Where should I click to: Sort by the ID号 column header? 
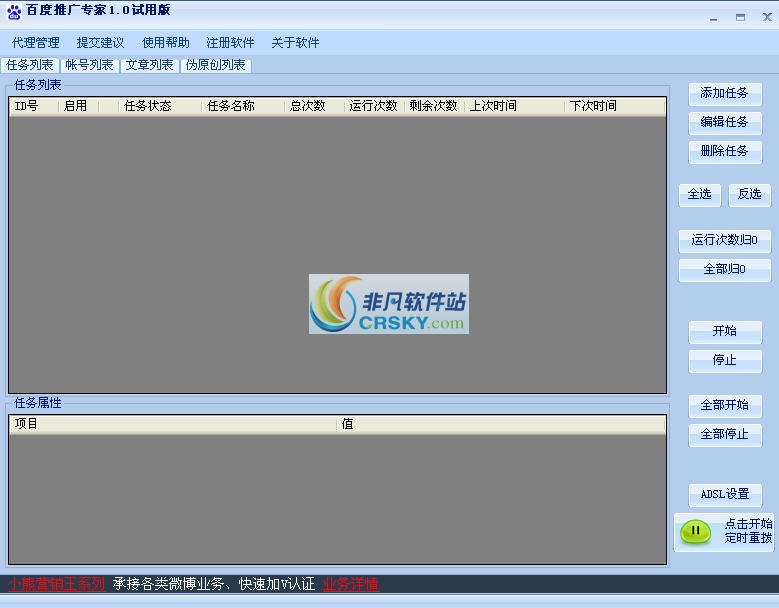[33, 106]
